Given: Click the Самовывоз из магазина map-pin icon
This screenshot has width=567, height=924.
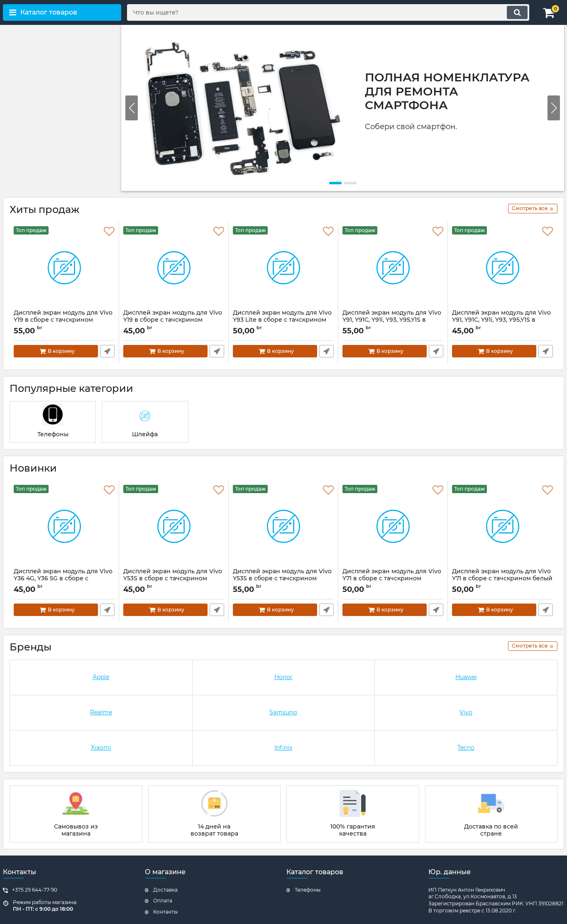Looking at the screenshot, I should coord(76,804).
